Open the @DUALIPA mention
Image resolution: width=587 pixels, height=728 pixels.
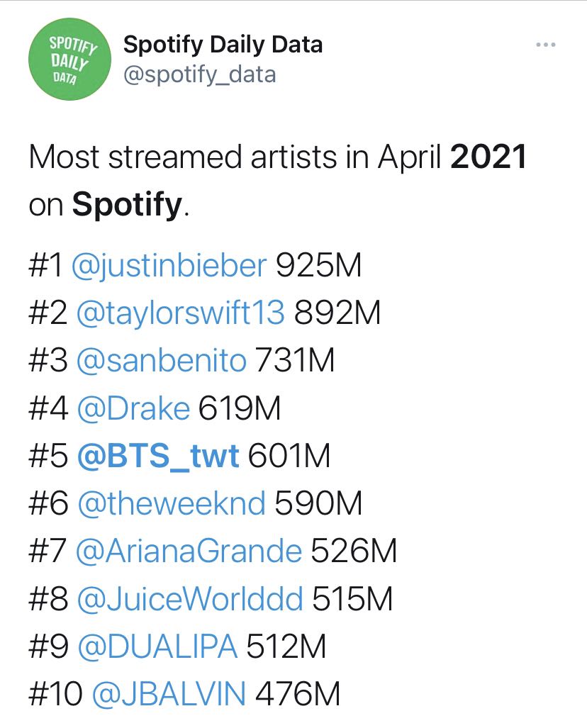click(x=157, y=646)
